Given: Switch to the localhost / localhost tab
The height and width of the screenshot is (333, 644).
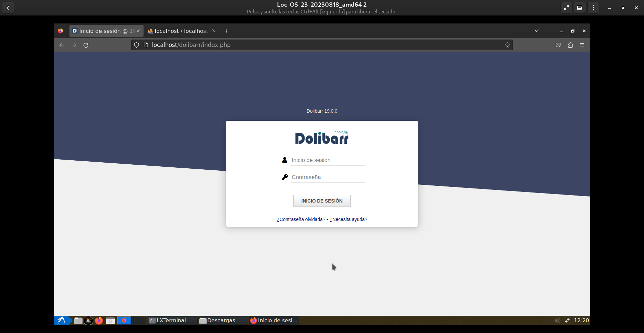Looking at the screenshot, I should [181, 31].
